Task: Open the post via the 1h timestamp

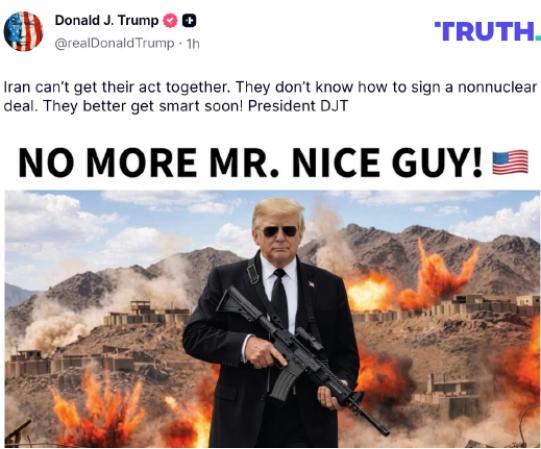Action: [x=193, y=43]
